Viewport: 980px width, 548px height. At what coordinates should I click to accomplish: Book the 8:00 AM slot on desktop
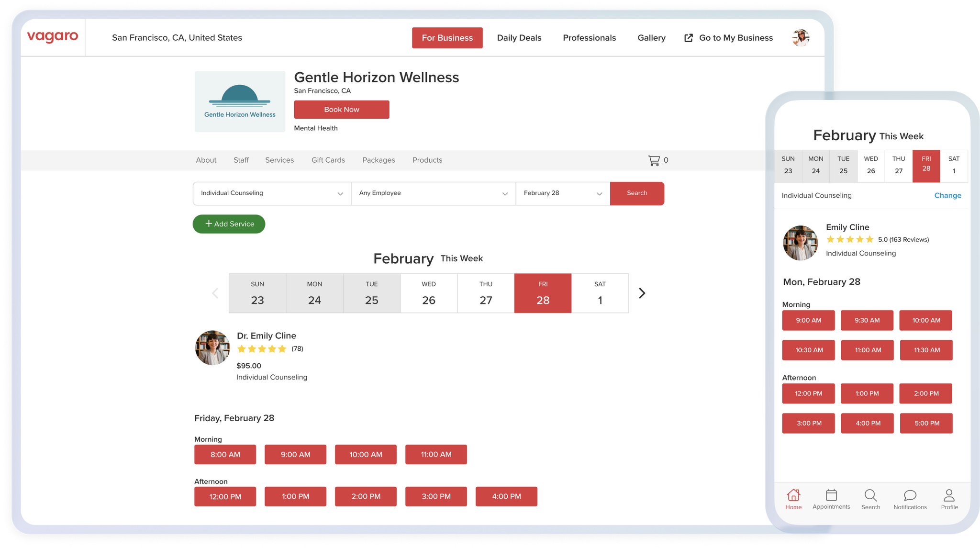click(225, 455)
